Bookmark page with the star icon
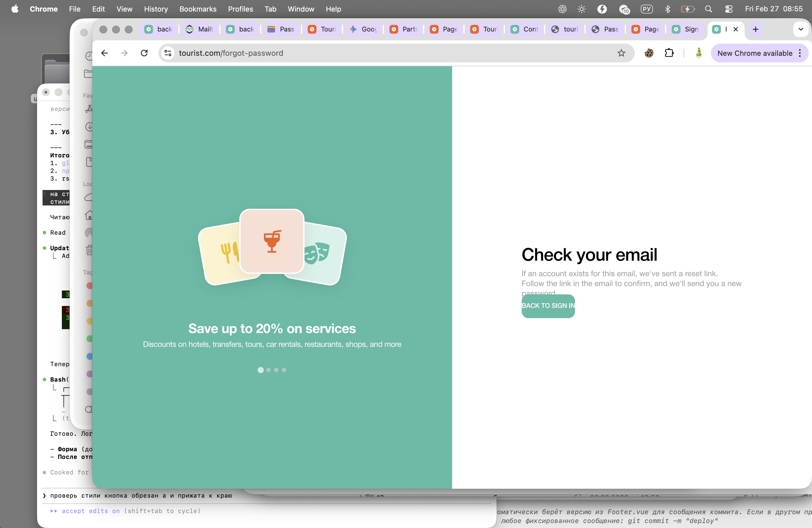 (621, 53)
